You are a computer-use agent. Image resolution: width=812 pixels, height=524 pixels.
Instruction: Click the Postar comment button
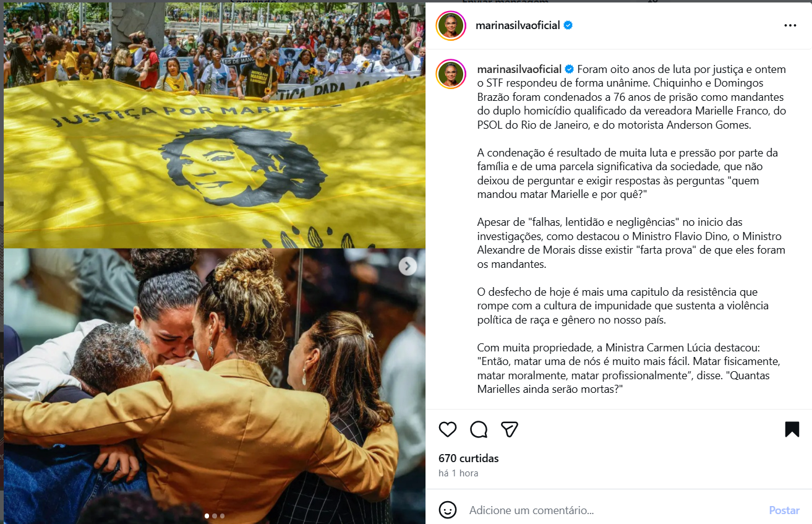click(x=784, y=510)
